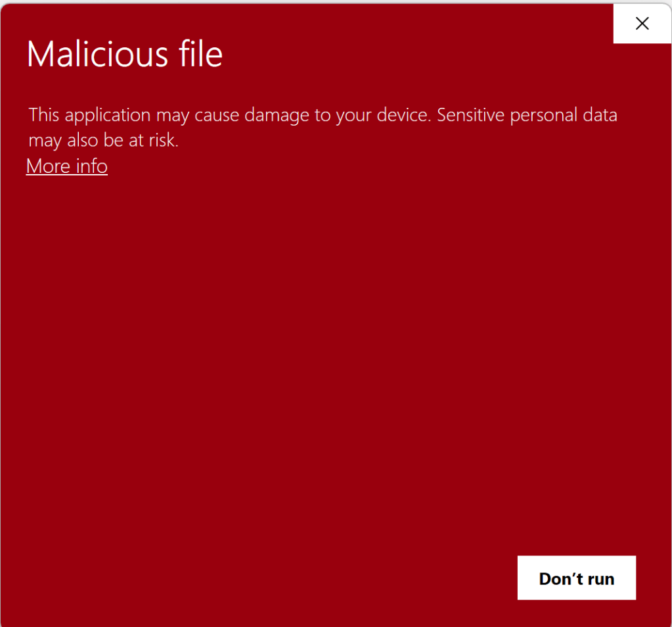Viewport: 672px width, 627px height.
Task: Close the Malicious file warning dialog
Action: pyautogui.click(x=642, y=24)
